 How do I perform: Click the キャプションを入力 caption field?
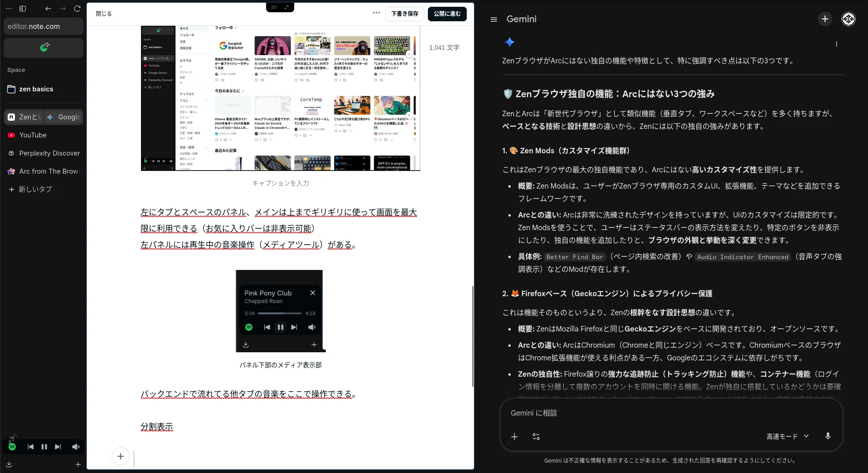click(x=280, y=183)
